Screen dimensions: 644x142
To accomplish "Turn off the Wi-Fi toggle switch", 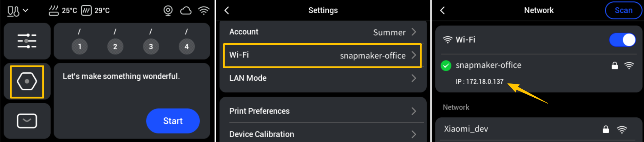I will tap(622, 40).
